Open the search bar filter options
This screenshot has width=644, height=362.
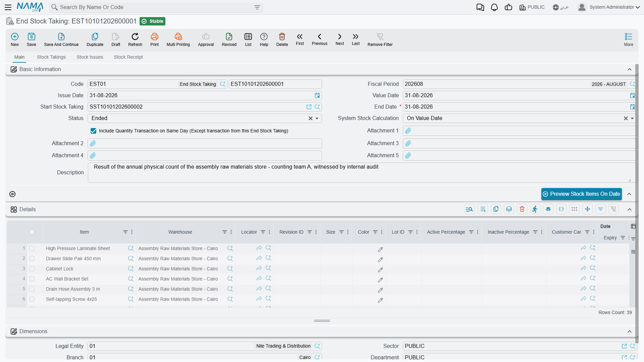[257, 7]
